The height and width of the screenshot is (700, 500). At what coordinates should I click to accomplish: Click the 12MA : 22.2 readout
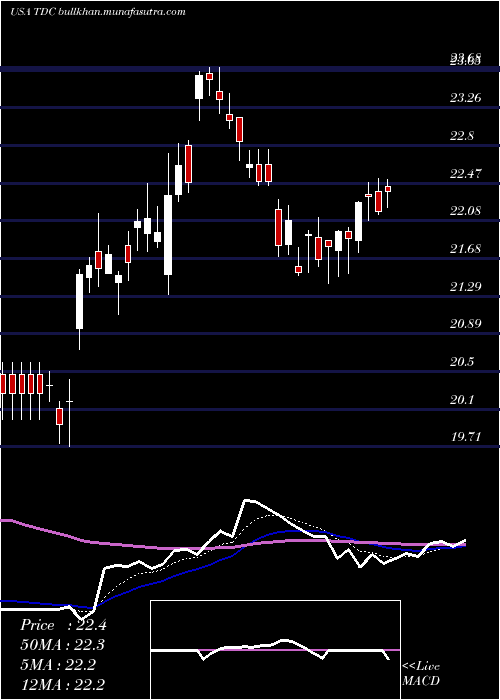[63, 684]
